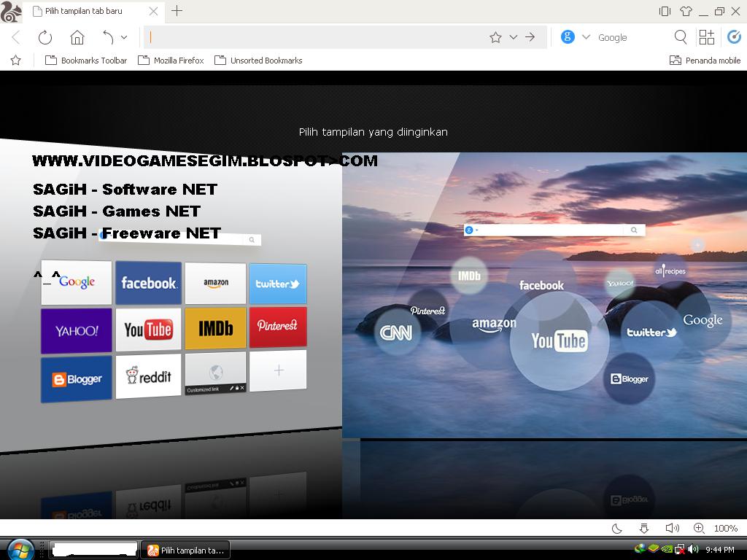Click the CNN bubble in sunset layout
747x560 pixels.
click(396, 332)
